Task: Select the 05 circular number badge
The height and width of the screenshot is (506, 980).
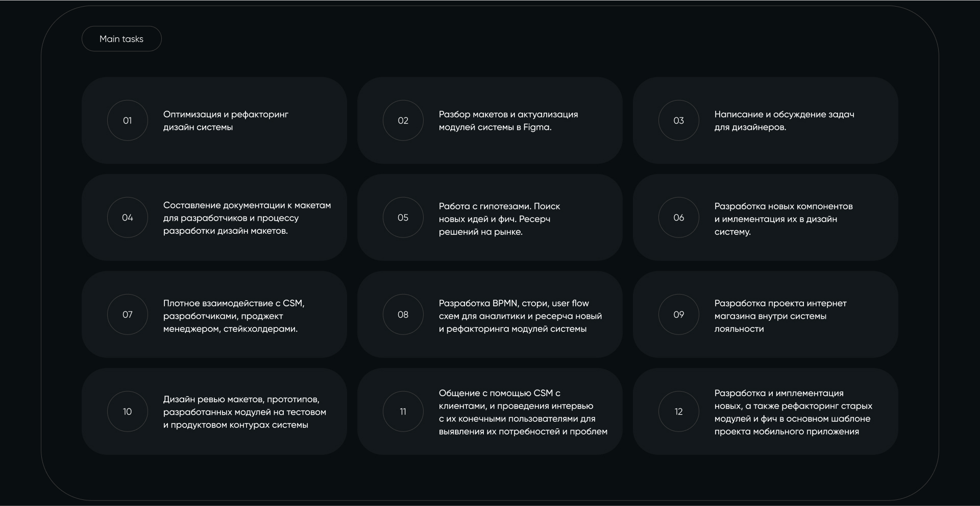Action: tap(403, 218)
